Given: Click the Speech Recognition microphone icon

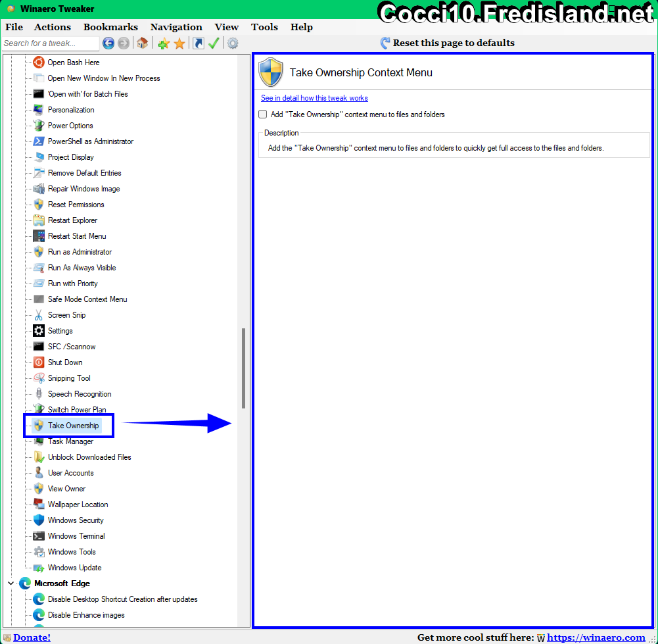Looking at the screenshot, I should tap(39, 394).
